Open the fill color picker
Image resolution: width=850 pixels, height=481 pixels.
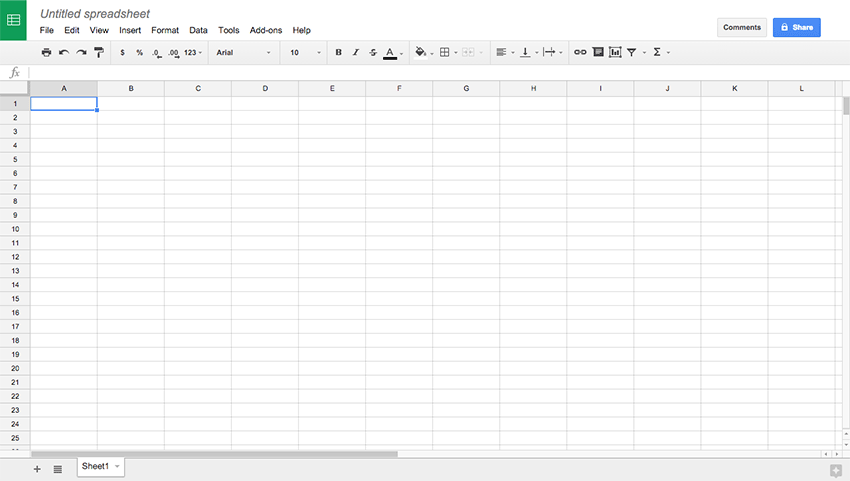(420, 53)
